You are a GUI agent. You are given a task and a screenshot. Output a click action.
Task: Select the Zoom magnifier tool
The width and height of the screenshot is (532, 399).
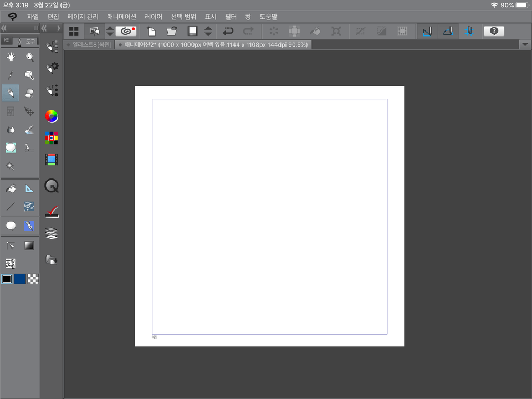[29, 57]
